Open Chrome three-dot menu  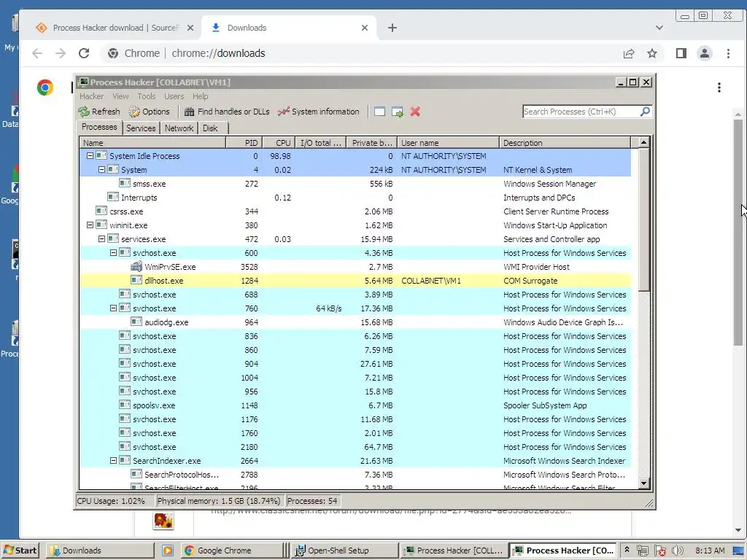point(728,53)
